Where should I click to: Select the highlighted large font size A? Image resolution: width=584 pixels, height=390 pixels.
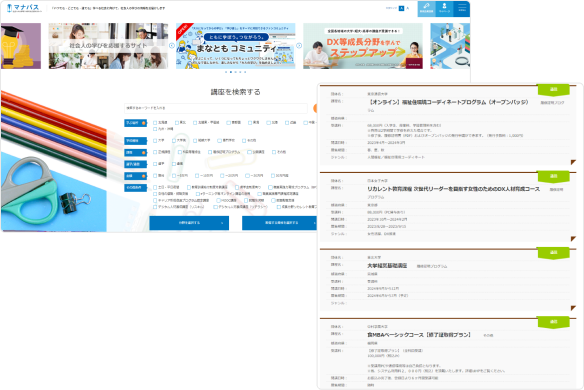(x=401, y=8)
